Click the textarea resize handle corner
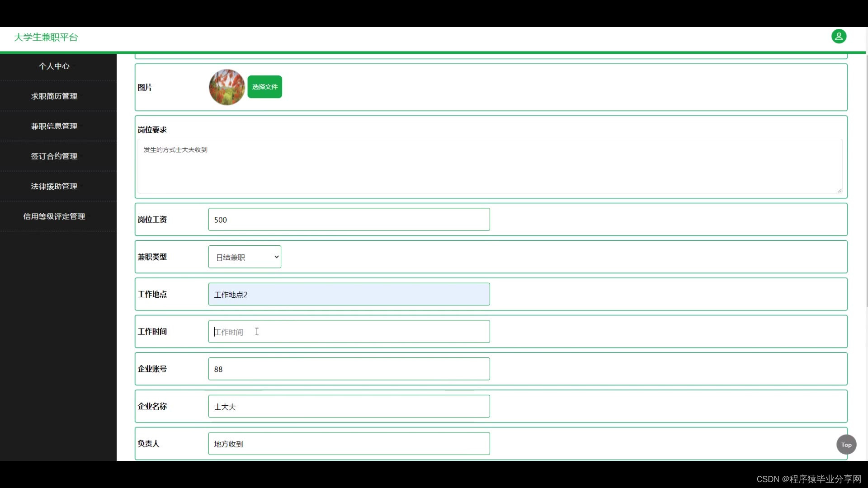Image resolution: width=868 pixels, height=488 pixels. 840,191
